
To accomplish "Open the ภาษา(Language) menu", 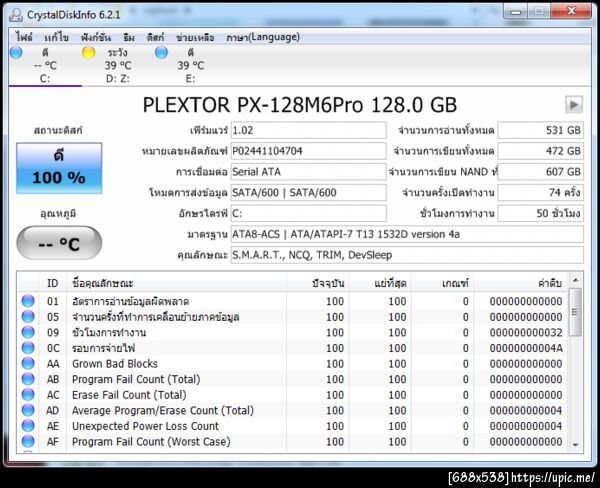I will [x=262, y=37].
